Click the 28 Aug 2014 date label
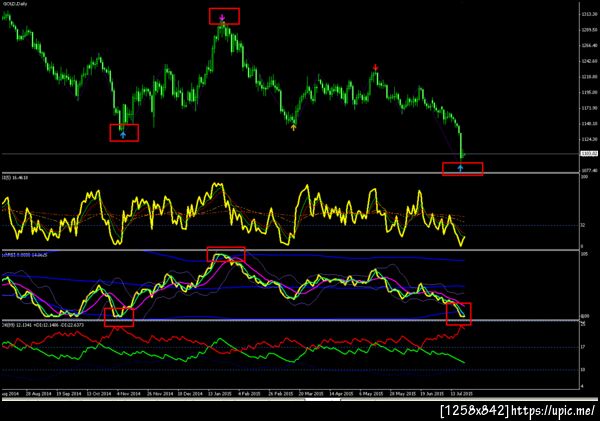The height and width of the screenshot is (421, 600). click(x=38, y=393)
